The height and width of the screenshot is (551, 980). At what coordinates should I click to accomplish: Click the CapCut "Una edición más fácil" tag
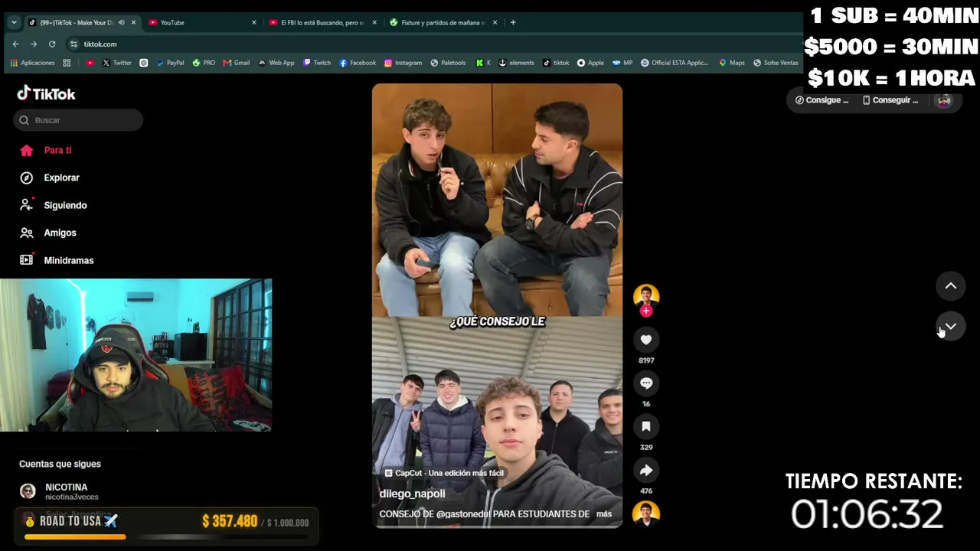(x=444, y=473)
